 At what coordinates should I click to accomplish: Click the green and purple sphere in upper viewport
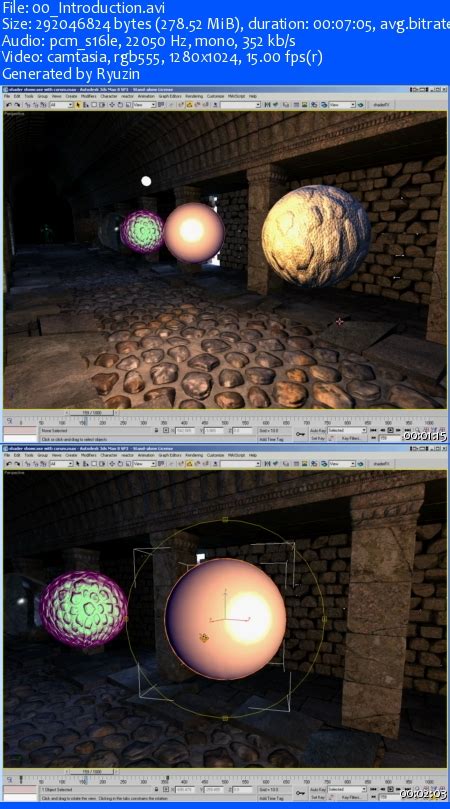(x=142, y=232)
